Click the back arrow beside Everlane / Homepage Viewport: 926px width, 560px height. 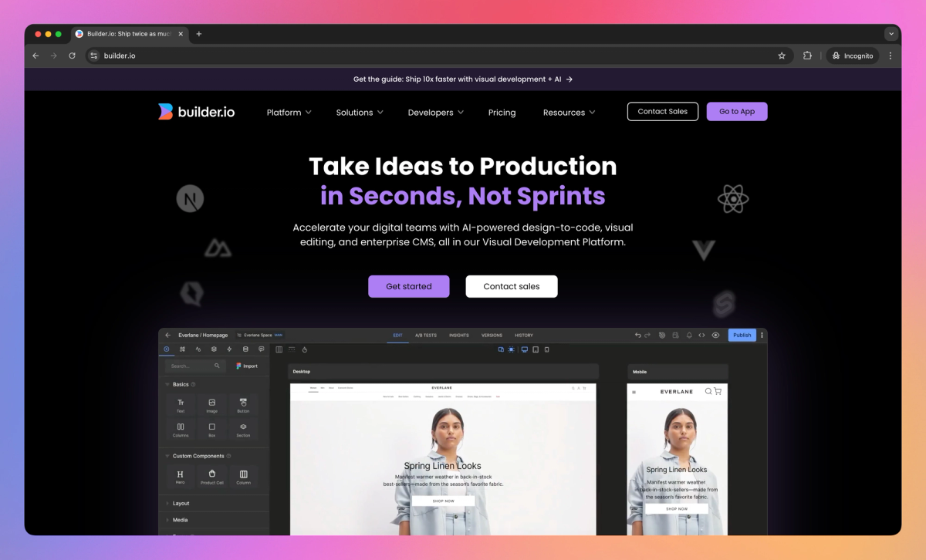[x=167, y=335]
